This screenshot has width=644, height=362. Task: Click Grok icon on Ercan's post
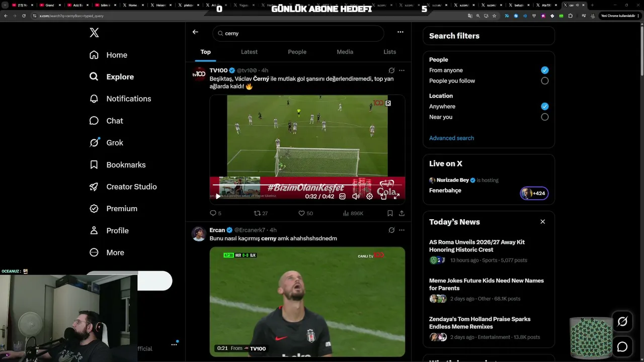391,230
